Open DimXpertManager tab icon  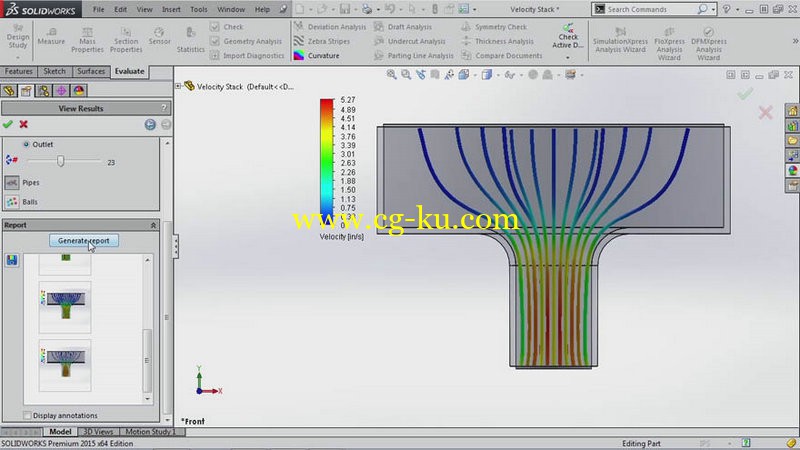61,91
